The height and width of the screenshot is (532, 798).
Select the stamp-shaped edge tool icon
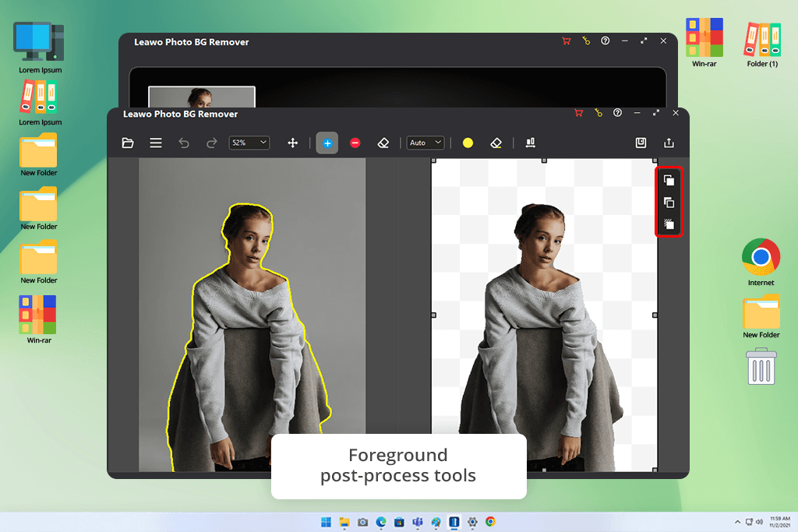(x=530, y=143)
